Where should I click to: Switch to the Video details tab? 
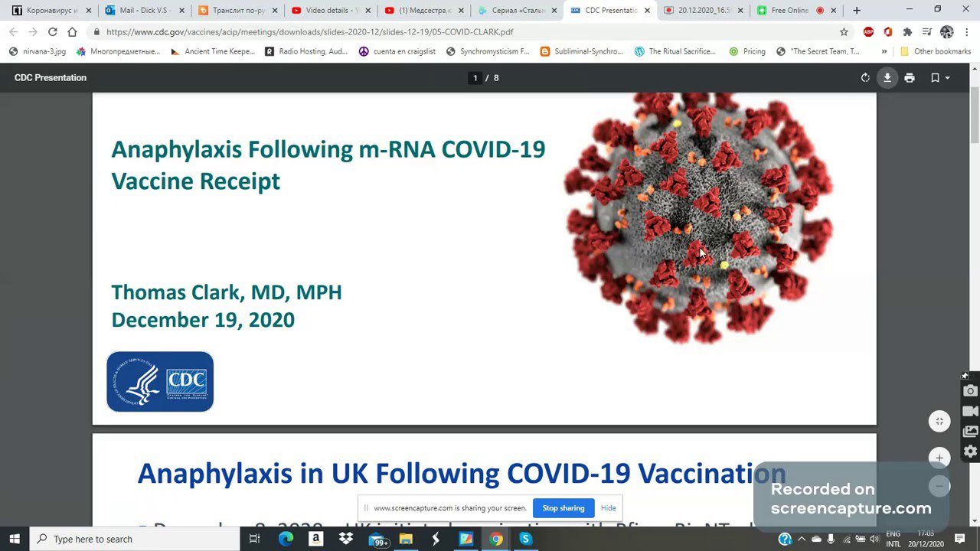(331, 11)
